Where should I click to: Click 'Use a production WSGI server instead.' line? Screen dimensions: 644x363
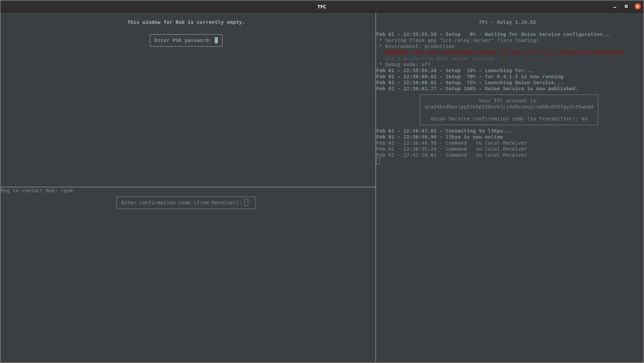coord(441,59)
